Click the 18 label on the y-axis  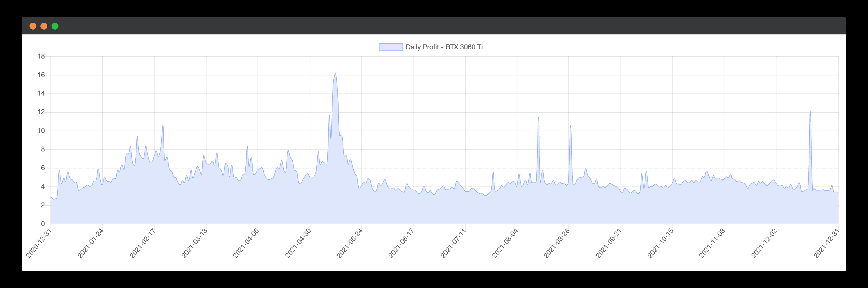(41, 56)
